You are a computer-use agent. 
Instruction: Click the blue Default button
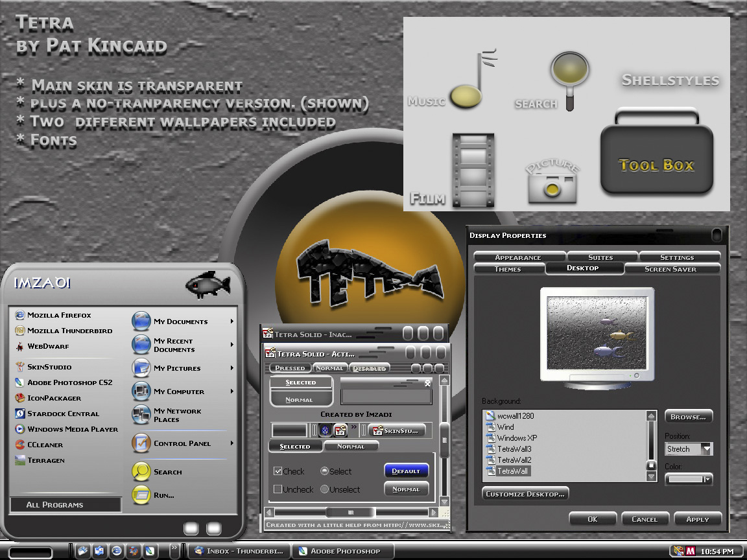(407, 471)
